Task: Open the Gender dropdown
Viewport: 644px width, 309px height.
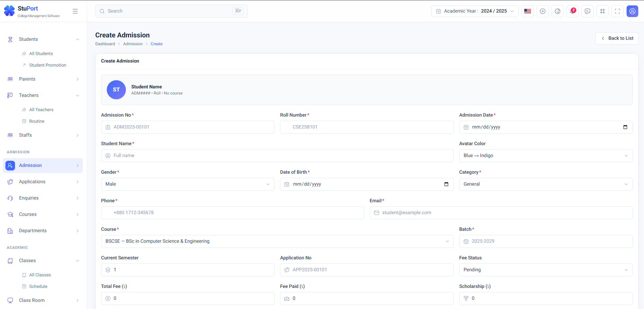Action: coord(188,184)
